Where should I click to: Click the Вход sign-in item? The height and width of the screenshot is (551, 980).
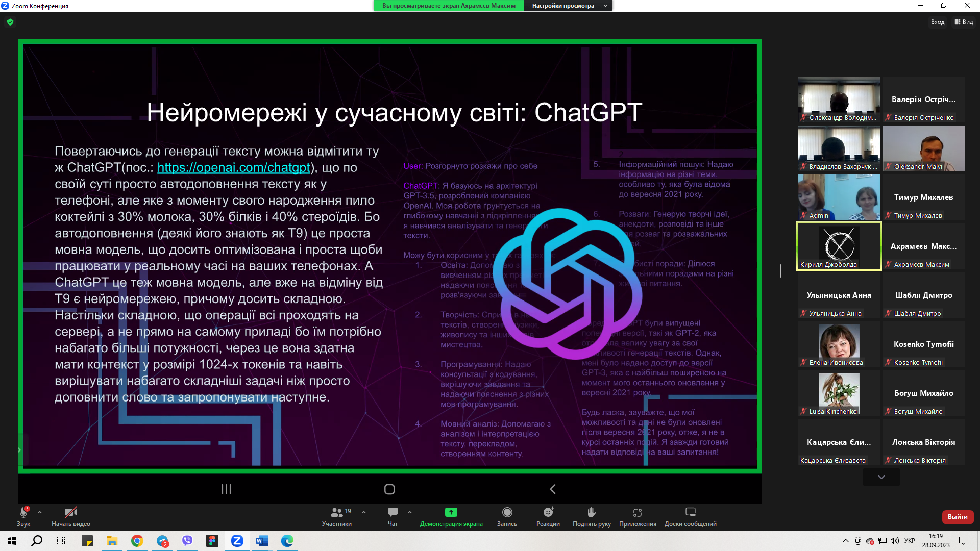937,22
